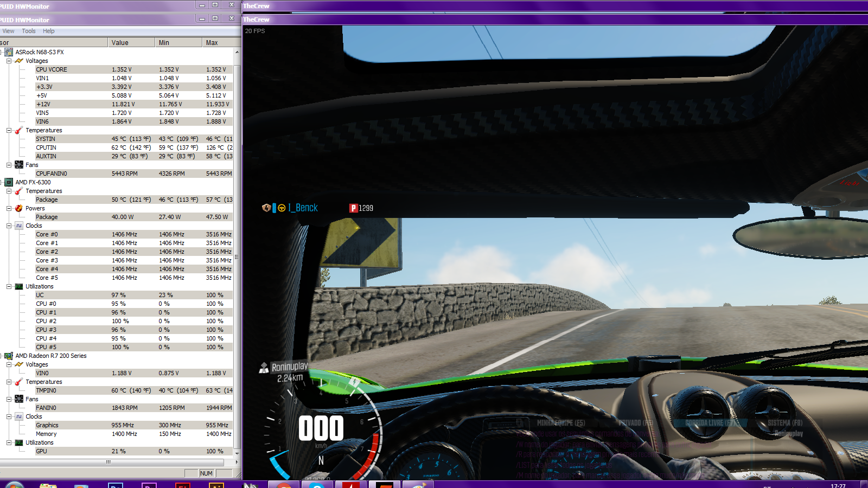
Task: Select the PRIVADO (F6) chat tab
Action: (x=635, y=423)
